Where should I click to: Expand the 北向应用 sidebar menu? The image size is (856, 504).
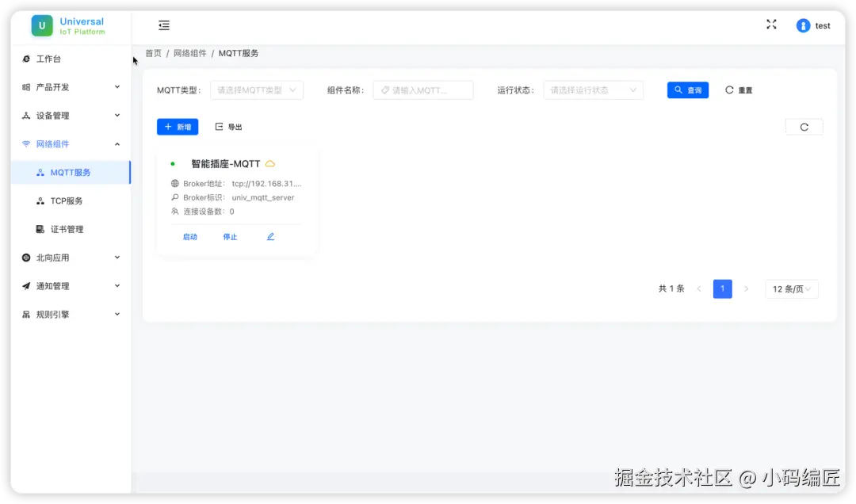pos(71,258)
